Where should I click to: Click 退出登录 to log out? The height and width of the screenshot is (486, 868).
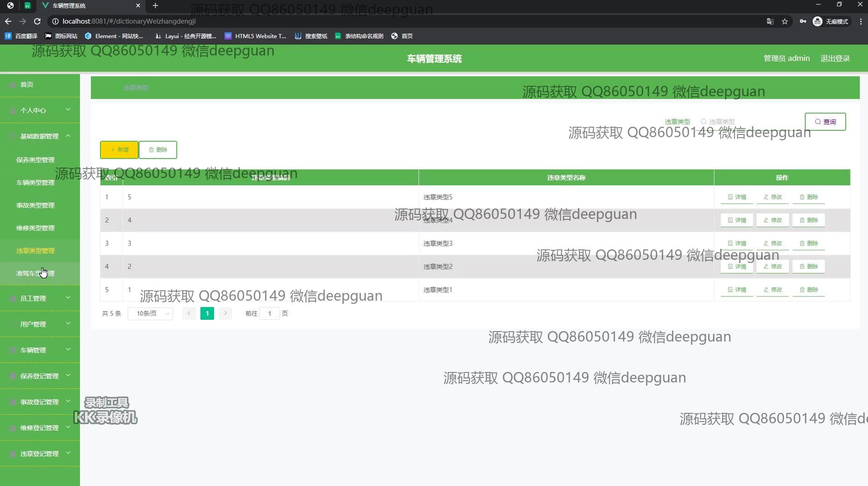point(835,58)
